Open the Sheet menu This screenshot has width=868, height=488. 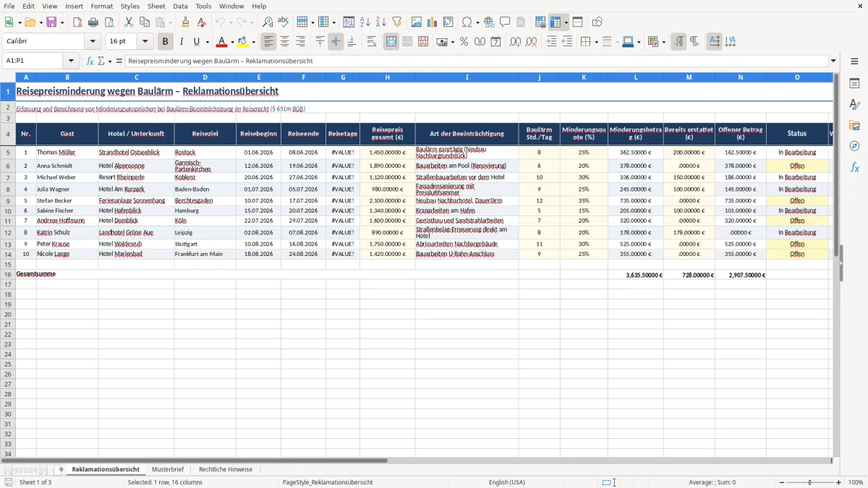[x=156, y=6]
